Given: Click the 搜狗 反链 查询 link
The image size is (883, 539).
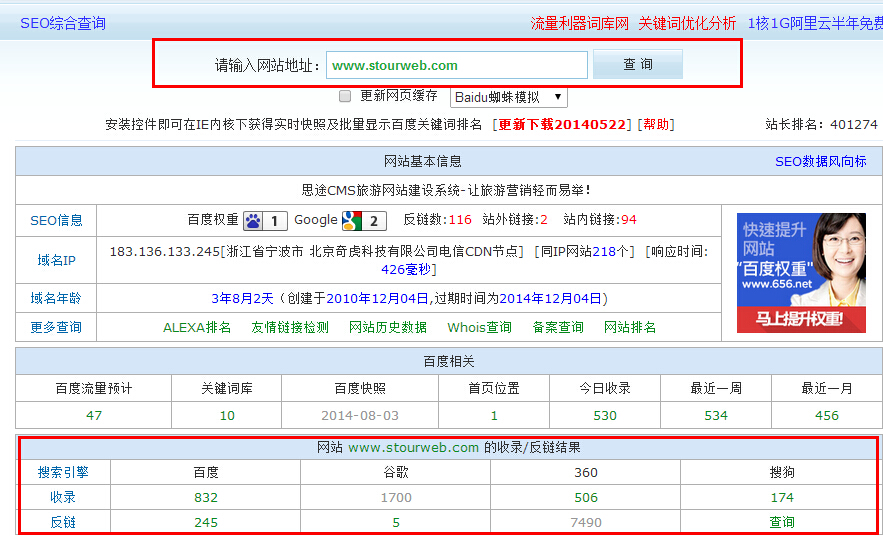Looking at the screenshot, I should 781,522.
